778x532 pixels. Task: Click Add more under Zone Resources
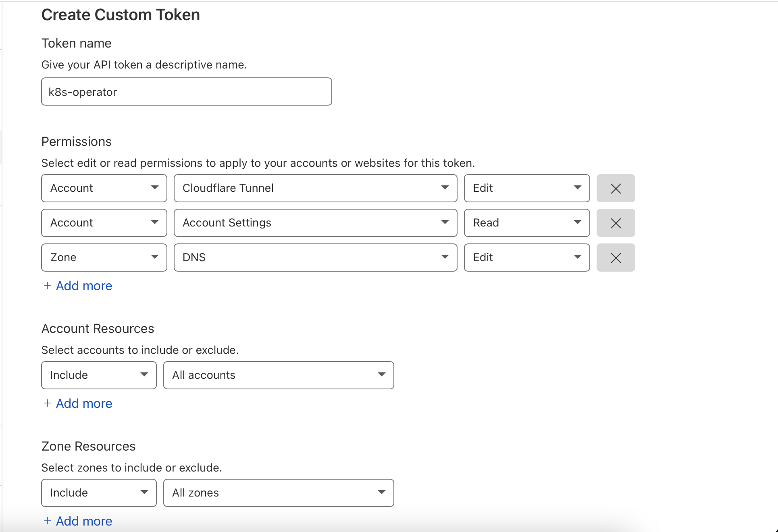[x=77, y=521]
